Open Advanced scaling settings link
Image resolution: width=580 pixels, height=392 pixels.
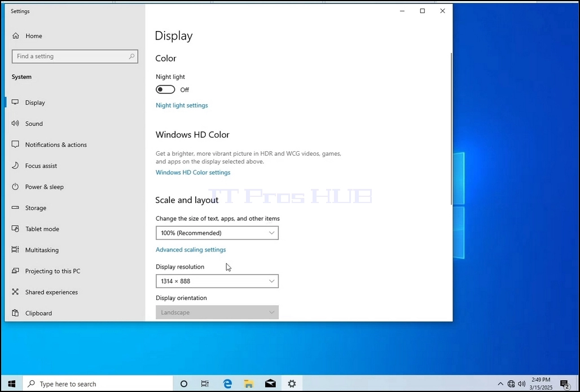[191, 250]
